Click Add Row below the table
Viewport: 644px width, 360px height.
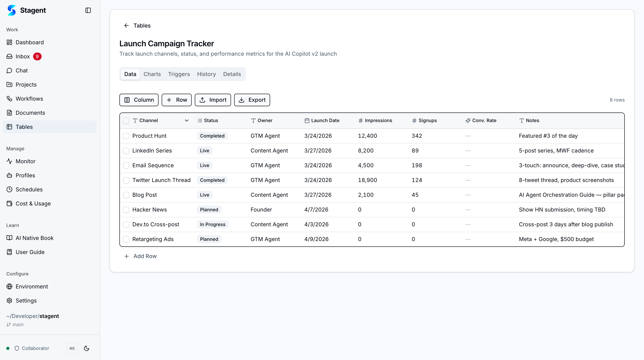tap(141, 256)
